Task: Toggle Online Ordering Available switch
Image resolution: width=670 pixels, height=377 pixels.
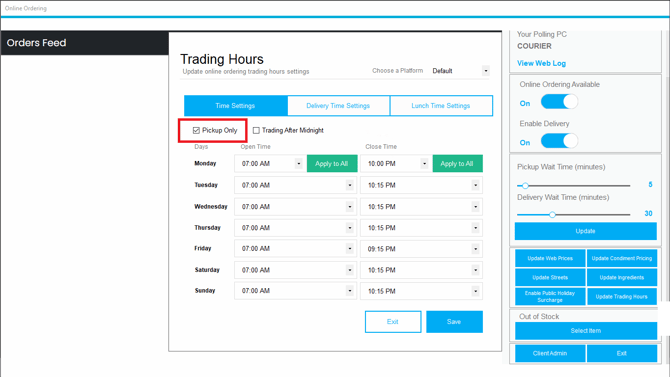Action: coord(559,102)
